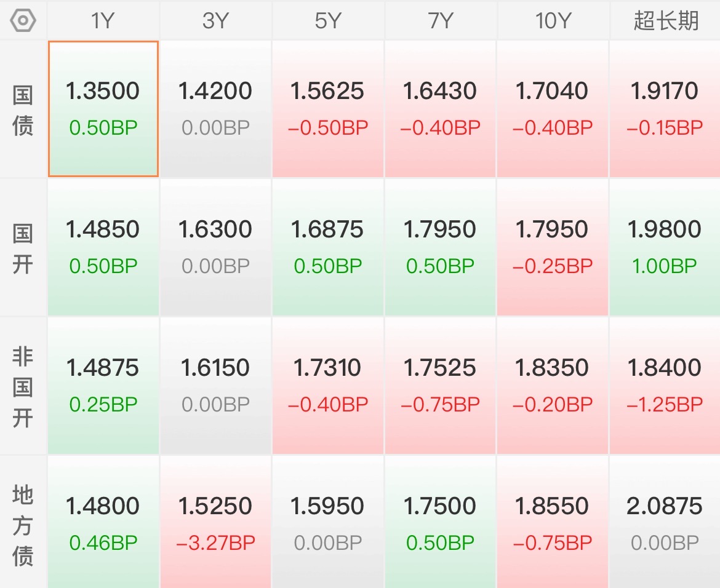Click the highlighted 国债 1Y cell 1.3500

tap(103, 109)
